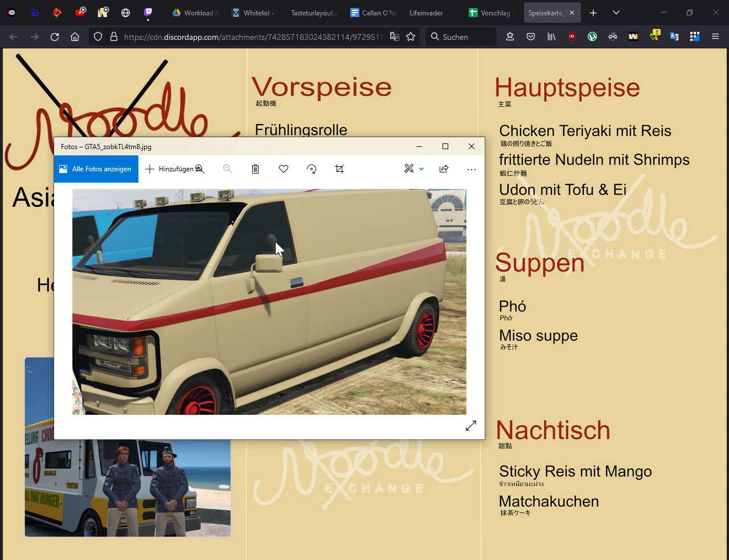Click Miso suppe text
Image resolution: width=729 pixels, height=560 pixels.
[x=538, y=336]
